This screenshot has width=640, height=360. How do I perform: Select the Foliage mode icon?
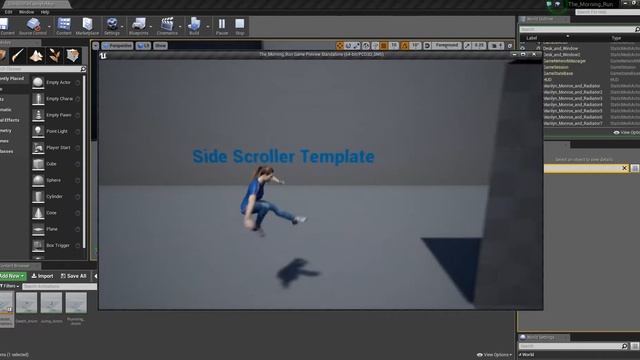coord(54,55)
